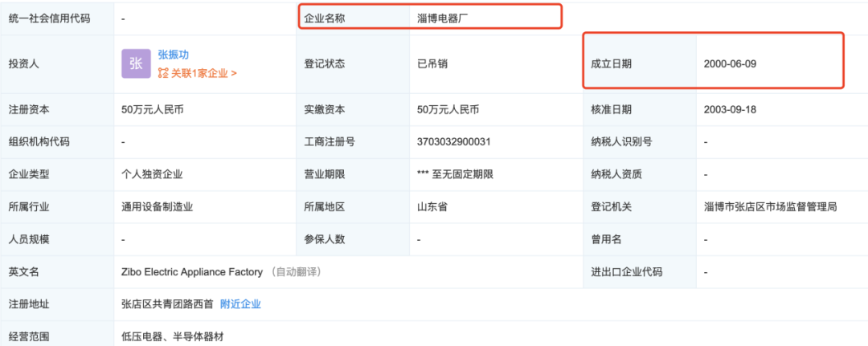Select the registration authority 淄博市张店区市场监督管理局
Image resolution: width=868 pixels, height=346 pixels.
tap(770, 207)
